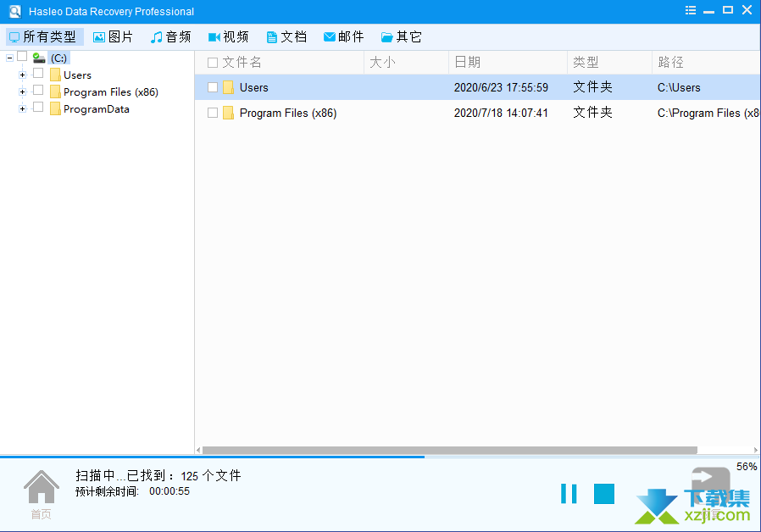Switch to the 图片 pictures filter tab

pos(113,37)
